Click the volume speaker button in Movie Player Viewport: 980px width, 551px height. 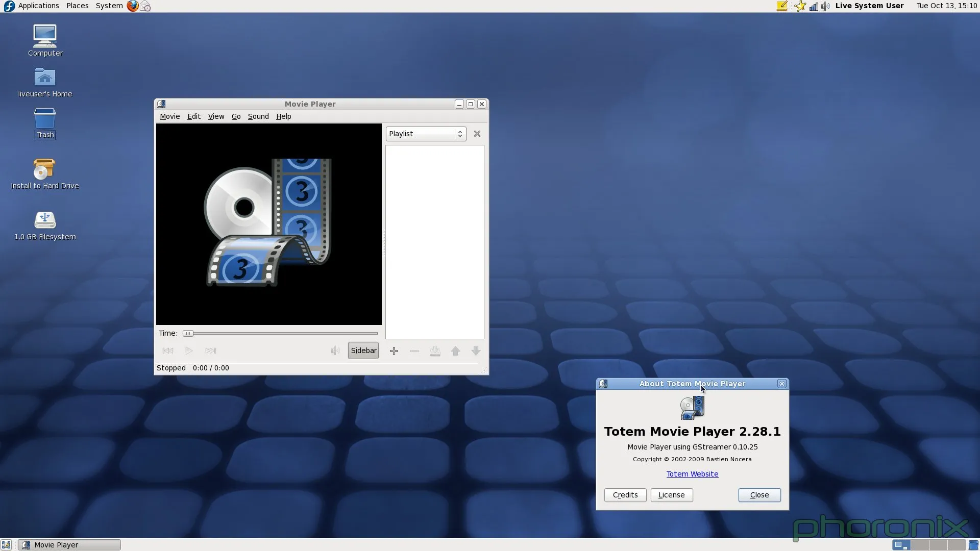coord(335,350)
